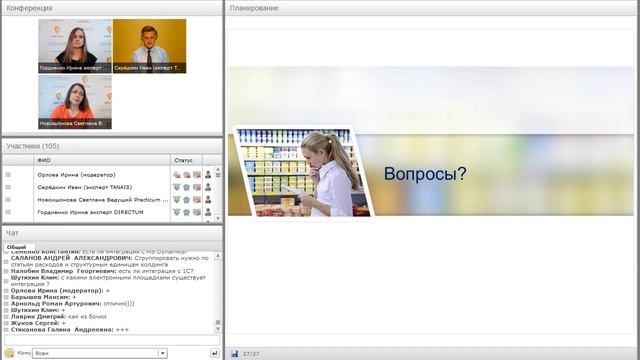Click user role icon for Новокшонова Светлана

click(208, 200)
